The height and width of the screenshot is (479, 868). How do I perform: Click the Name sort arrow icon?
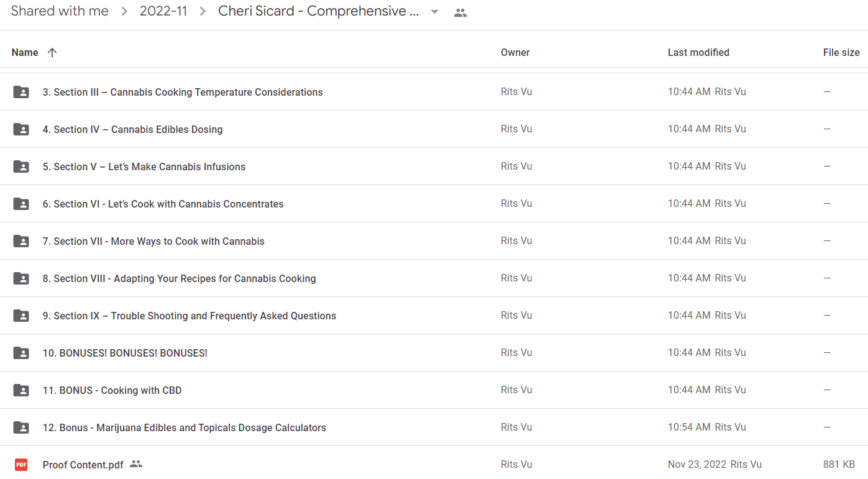[x=52, y=53]
